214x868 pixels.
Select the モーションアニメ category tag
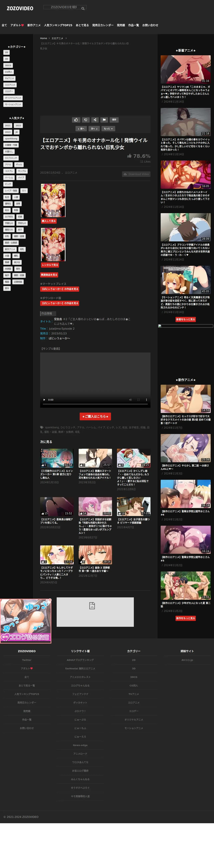click(13, 104)
